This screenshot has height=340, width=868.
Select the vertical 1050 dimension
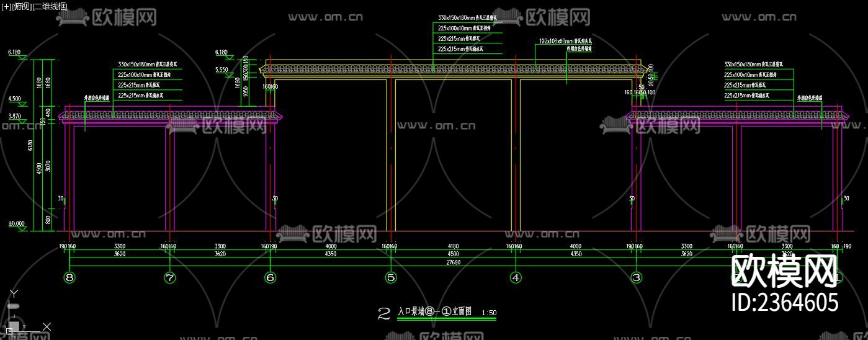click(246, 93)
